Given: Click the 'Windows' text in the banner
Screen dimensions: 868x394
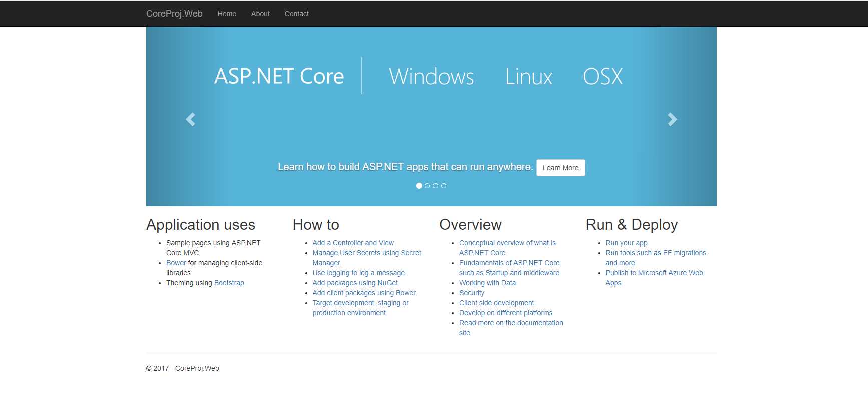Looking at the screenshot, I should tap(431, 76).
